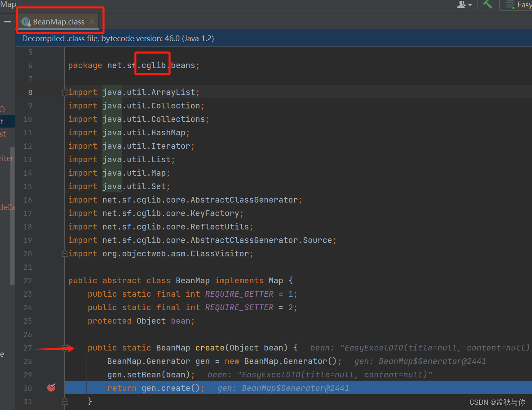Click the 'create' method name on line 27
The image size is (532, 410).
[210, 348]
